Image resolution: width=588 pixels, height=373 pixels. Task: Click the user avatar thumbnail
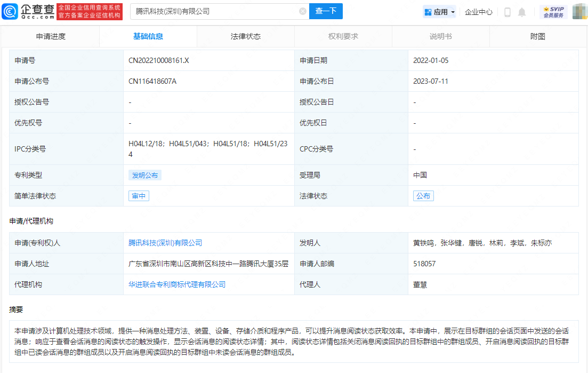580,11
